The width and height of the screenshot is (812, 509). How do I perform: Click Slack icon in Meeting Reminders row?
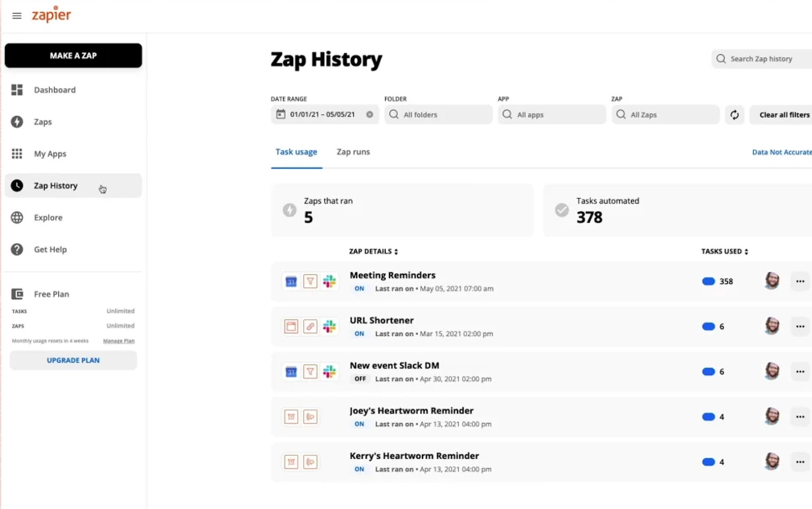pos(329,281)
